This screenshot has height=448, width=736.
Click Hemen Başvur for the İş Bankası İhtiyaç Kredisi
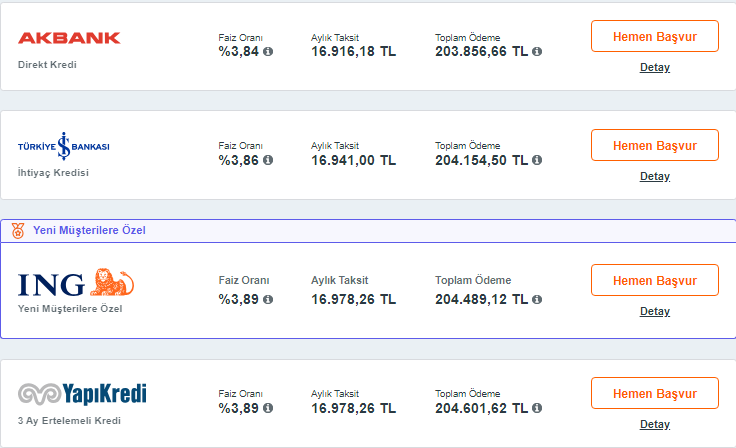(x=655, y=145)
